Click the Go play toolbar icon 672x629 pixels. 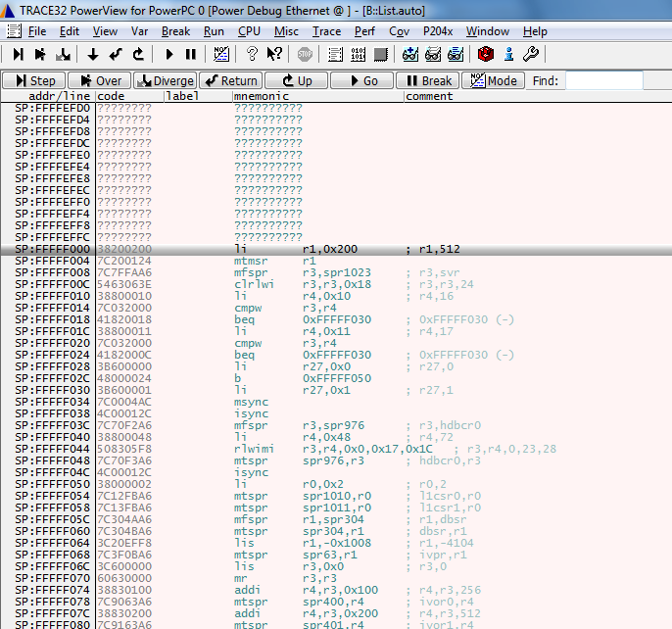click(x=169, y=55)
